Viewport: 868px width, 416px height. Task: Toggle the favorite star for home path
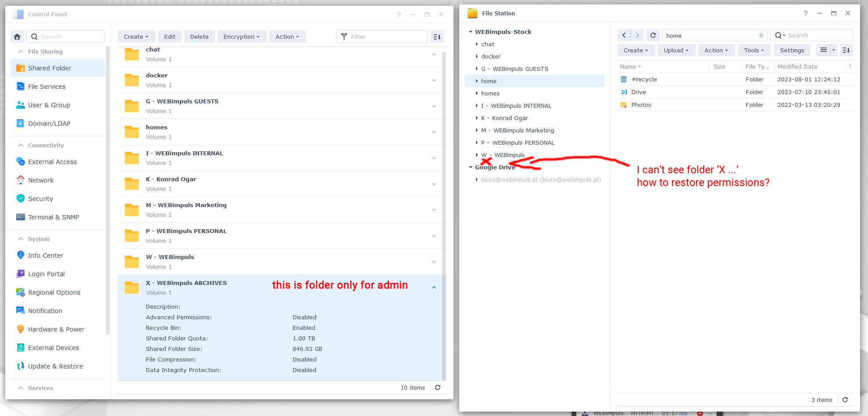pyautogui.click(x=761, y=35)
